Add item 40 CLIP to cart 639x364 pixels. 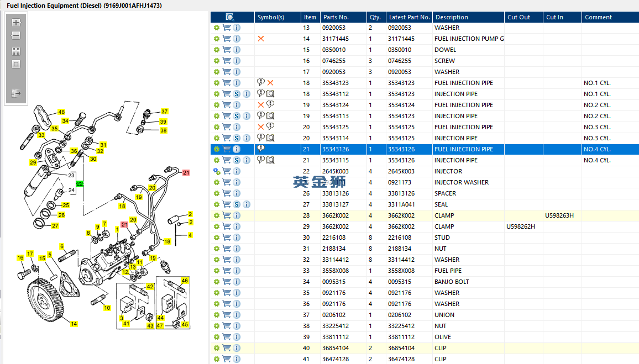[x=227, y=348]
